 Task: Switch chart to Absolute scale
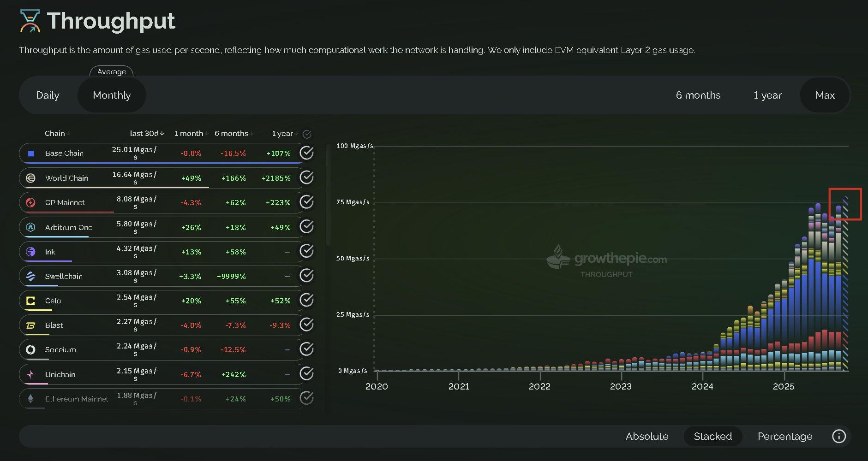pyautogui.click(x=647, y=436)
